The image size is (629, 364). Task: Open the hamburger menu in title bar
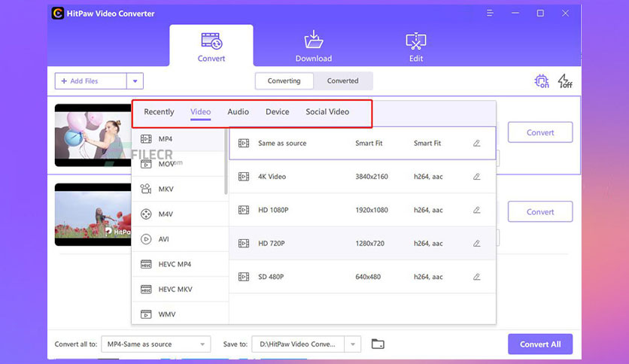point(490,14)
